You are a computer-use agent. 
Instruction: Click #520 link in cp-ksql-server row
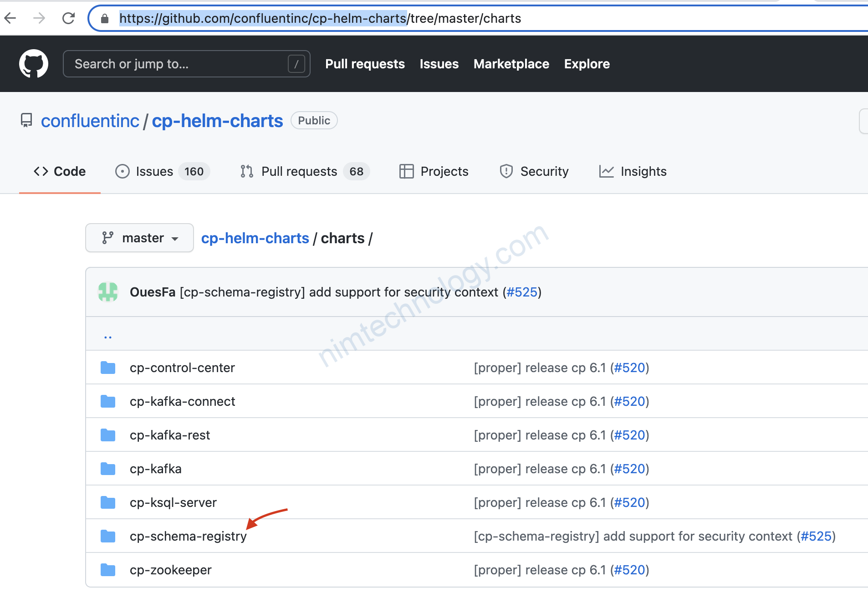pos(630,502)
